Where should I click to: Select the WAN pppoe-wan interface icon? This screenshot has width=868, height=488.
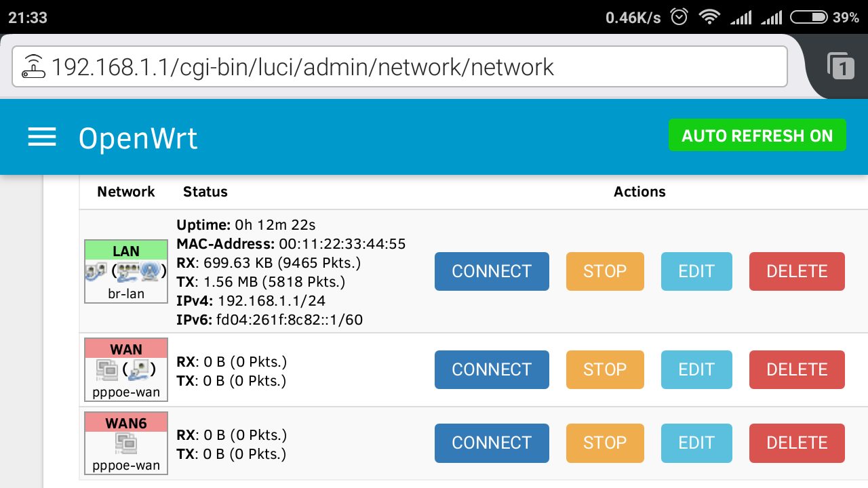(x=126, y=369)
